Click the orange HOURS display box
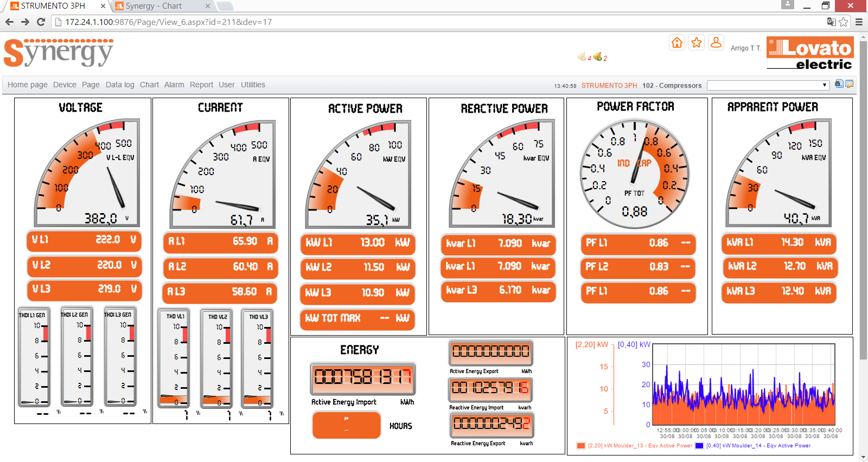This screenshot has width=868, height=462. pos(346,425)
